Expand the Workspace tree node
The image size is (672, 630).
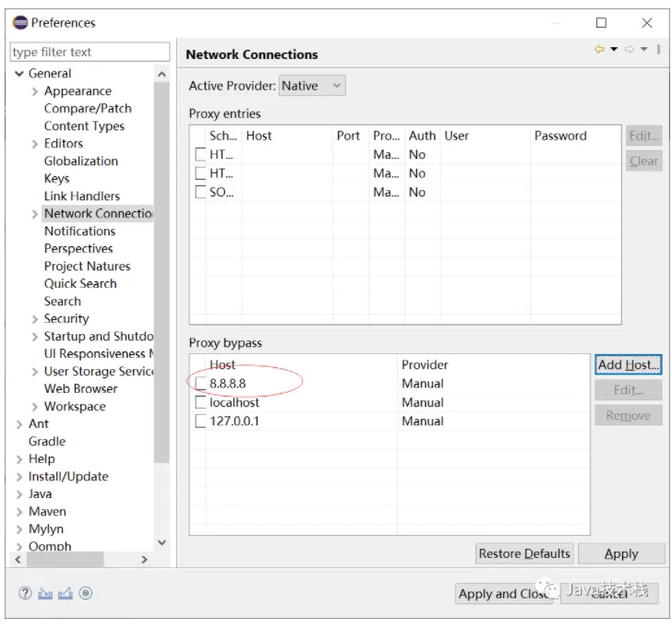click(x=35, y=407)
